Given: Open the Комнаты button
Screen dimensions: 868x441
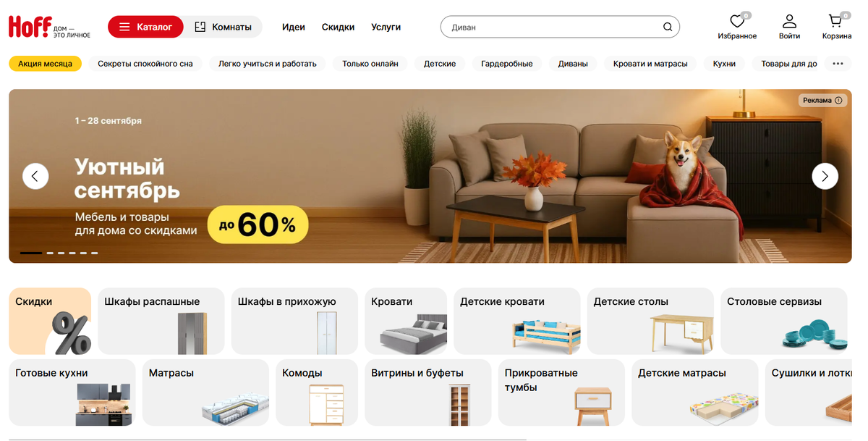Looking at the screenshot, I should pos(223,27).
